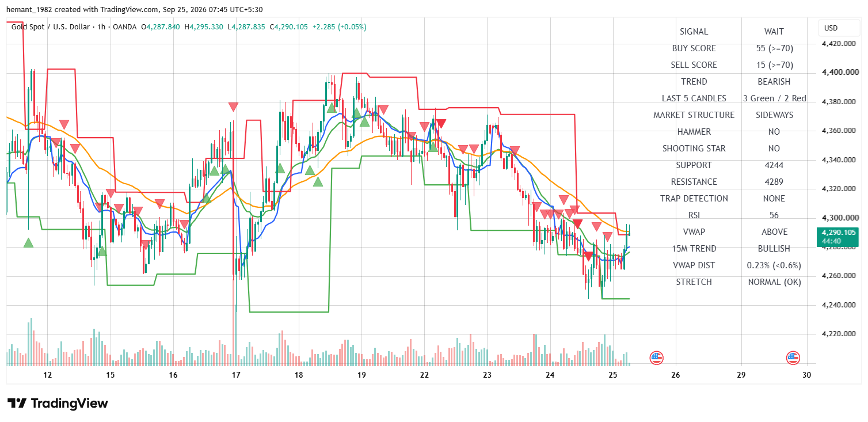The height and width of the screenshot is (422, 868).
Task: Click the WAIT signal value
Action: click(774, 32)
